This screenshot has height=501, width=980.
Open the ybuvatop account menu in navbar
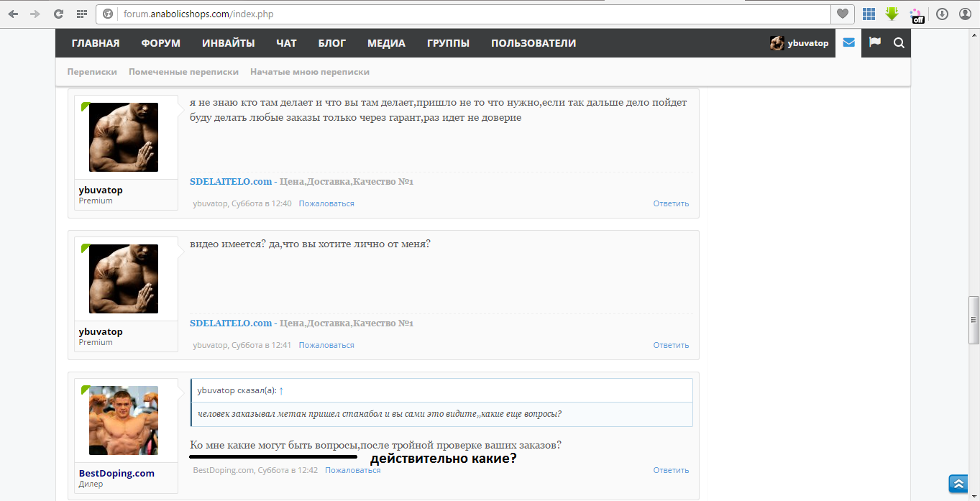[x=799, y=43]
